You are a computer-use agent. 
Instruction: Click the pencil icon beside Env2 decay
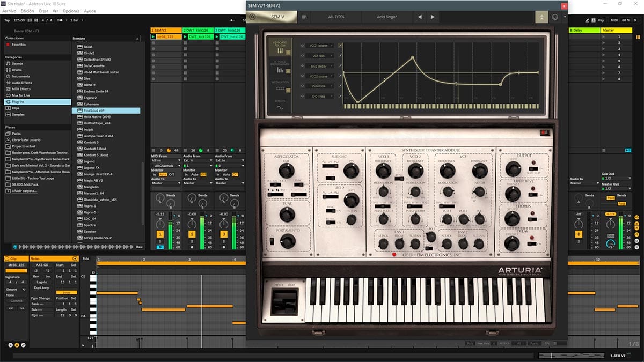340,66
